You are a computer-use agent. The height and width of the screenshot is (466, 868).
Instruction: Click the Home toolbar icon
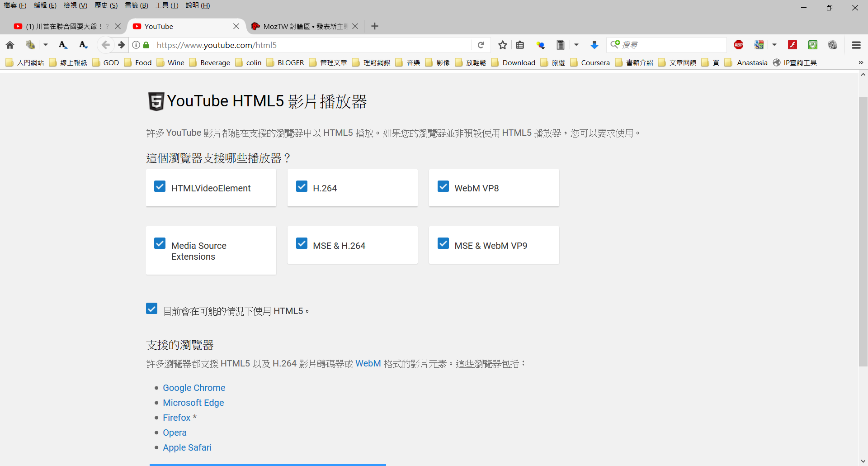click(10, 45)
